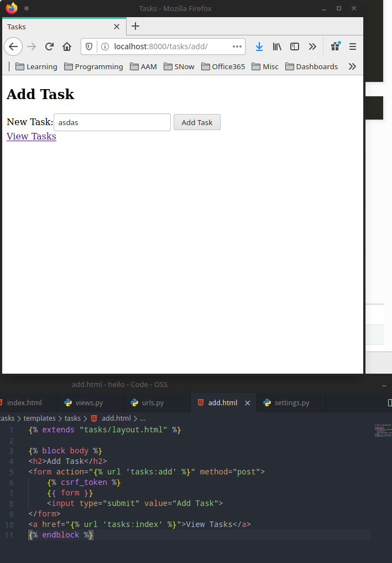Open the Dashboards bookmarks folder

[x=312, y=66]
